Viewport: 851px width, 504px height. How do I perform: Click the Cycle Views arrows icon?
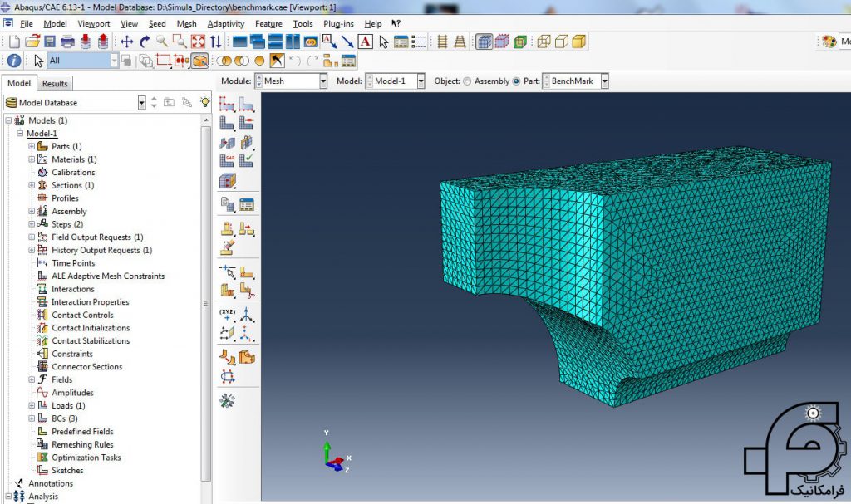[215, 42]
